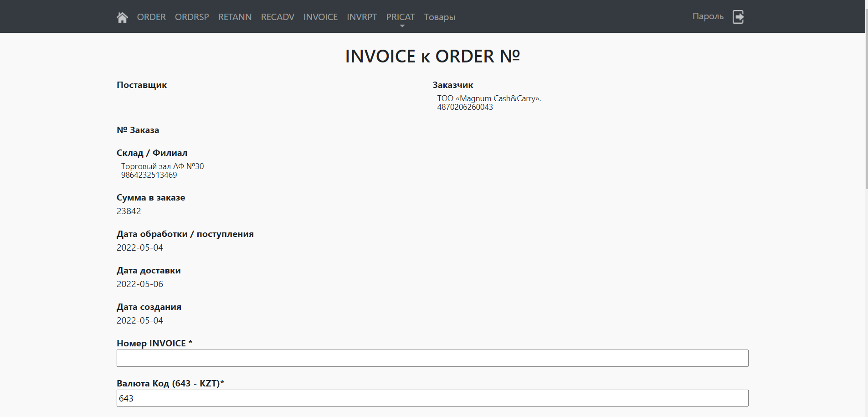Expand the PRICAT dropdown menu
868x417 pixels.
(401, 17)
